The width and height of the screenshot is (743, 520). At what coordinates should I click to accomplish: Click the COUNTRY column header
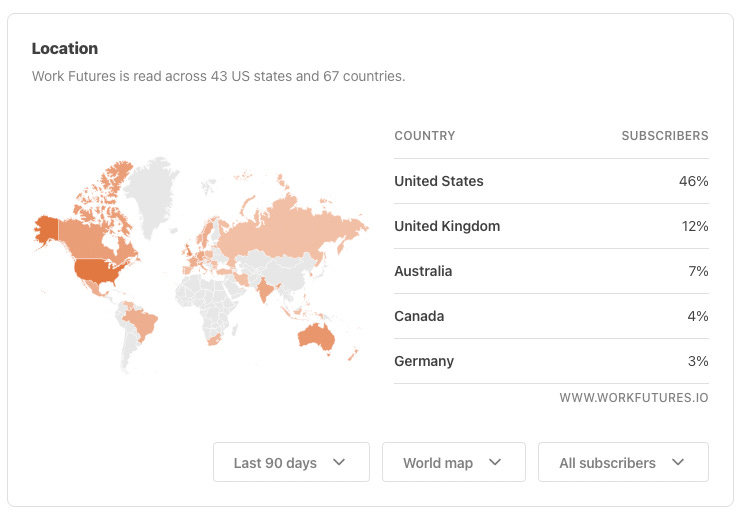click(x=425, y=136)
